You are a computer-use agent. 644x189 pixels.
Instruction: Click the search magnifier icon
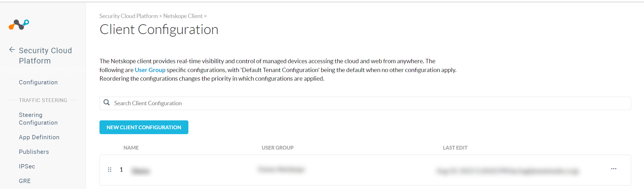[107, 102]
